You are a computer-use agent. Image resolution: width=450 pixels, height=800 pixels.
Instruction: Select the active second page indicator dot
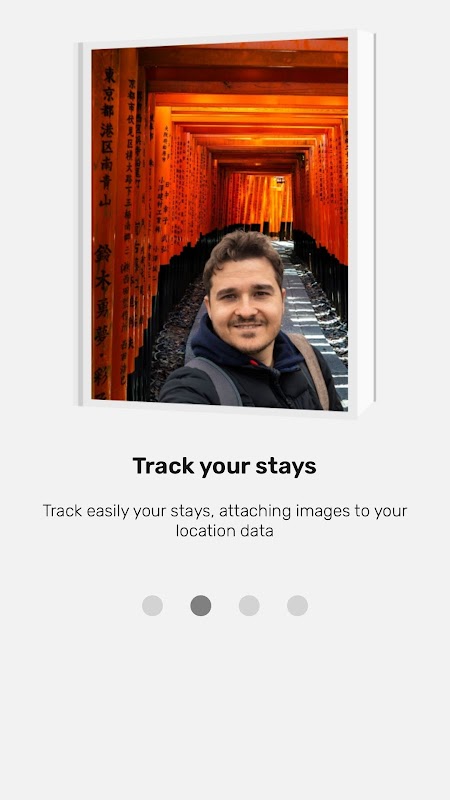point(201,606)
